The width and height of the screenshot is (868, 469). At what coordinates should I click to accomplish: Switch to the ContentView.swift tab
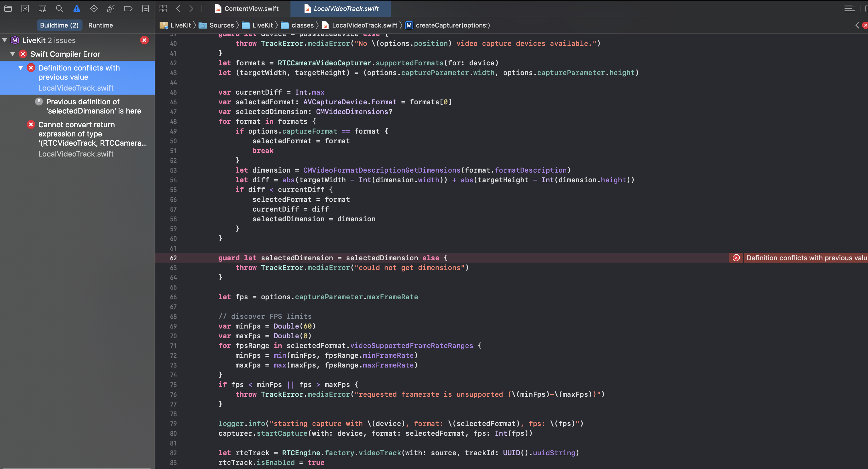[x=247, y=8]
